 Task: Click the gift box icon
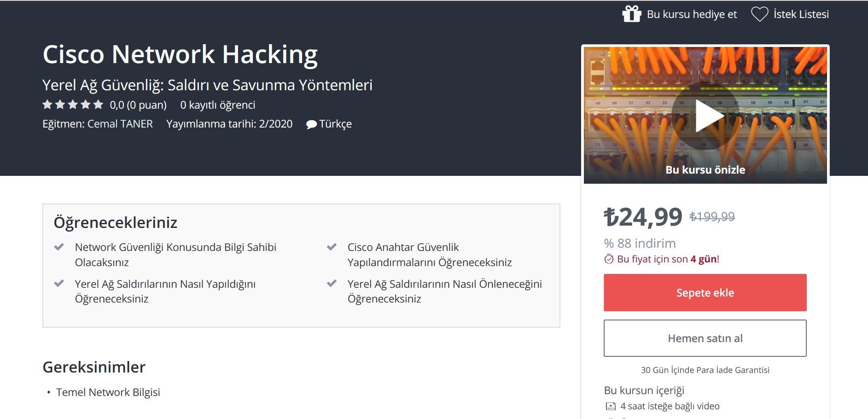coord(631,14)
